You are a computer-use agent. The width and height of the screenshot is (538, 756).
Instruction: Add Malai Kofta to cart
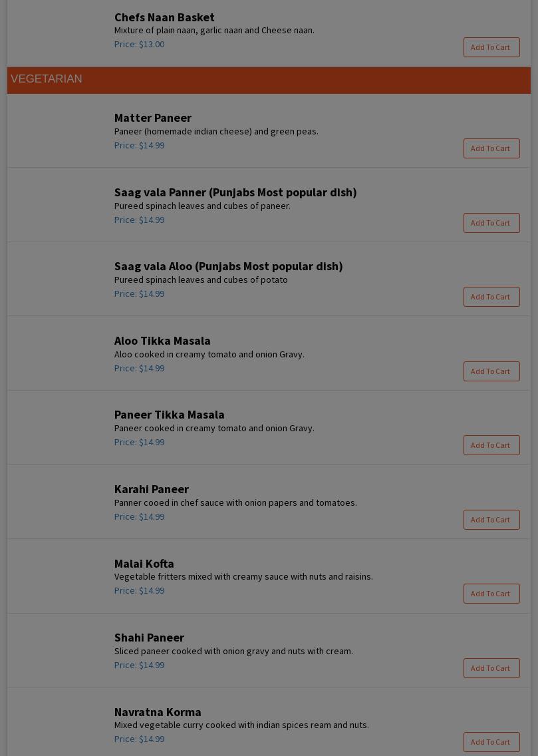point(491,594)
